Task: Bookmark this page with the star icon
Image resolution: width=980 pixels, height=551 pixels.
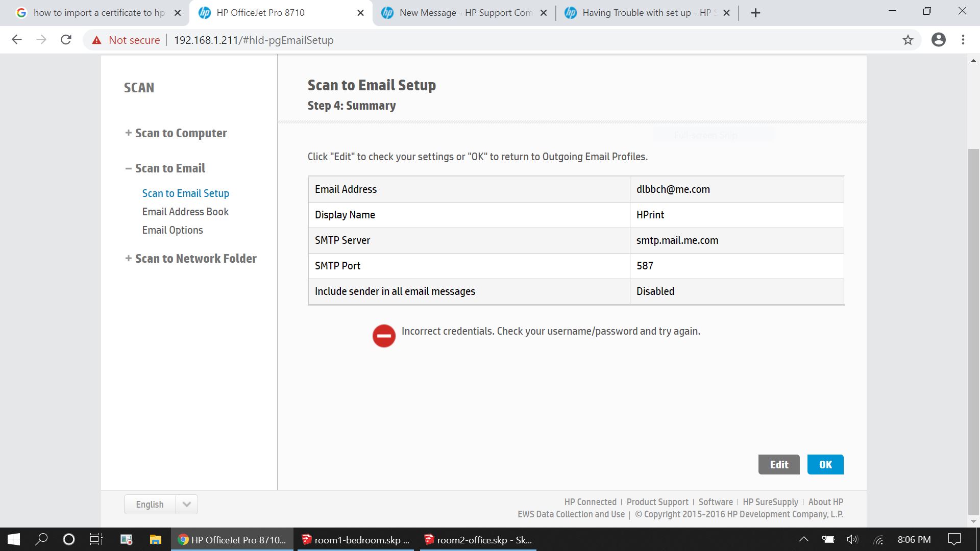Action: tap(908, 40)
